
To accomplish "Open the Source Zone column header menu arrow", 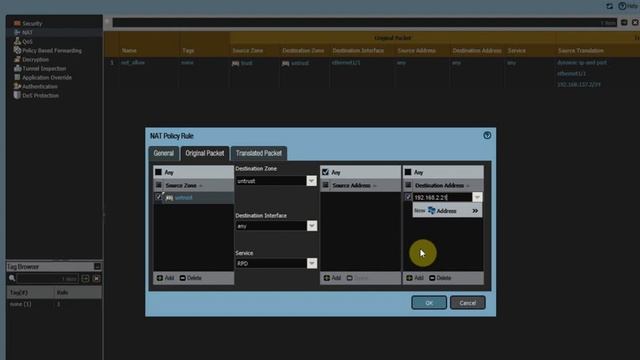I will point(201,186).
